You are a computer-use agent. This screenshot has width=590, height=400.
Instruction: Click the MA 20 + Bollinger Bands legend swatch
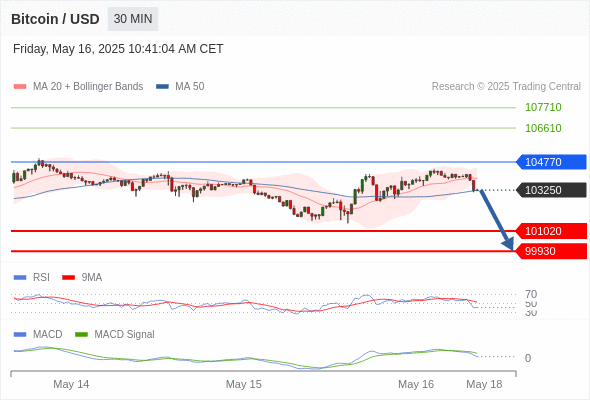[20, 87]
